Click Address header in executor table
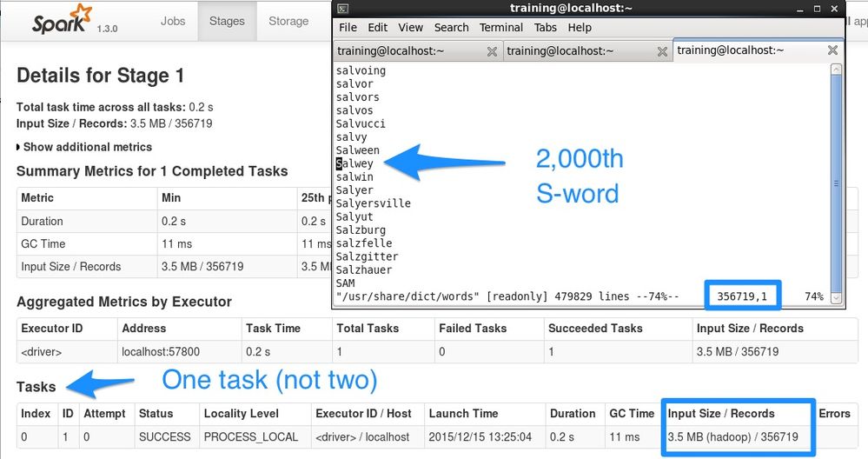868x459 pixels. 144,329
